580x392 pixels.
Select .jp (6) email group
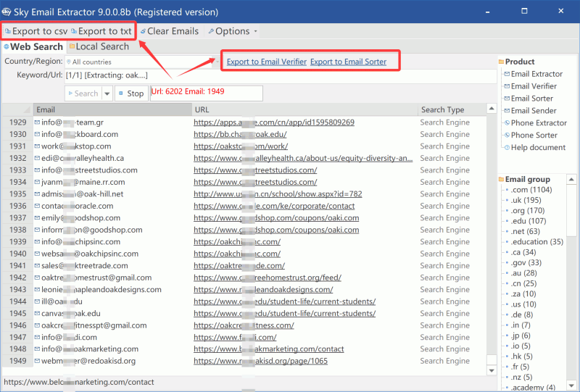coord(521,335)
